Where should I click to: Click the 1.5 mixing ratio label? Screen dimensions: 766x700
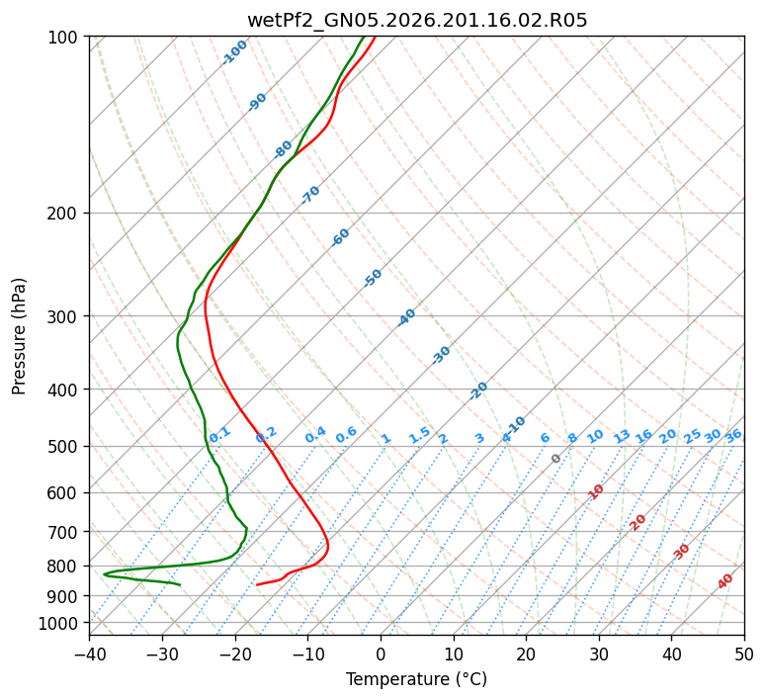coord(419,435)
